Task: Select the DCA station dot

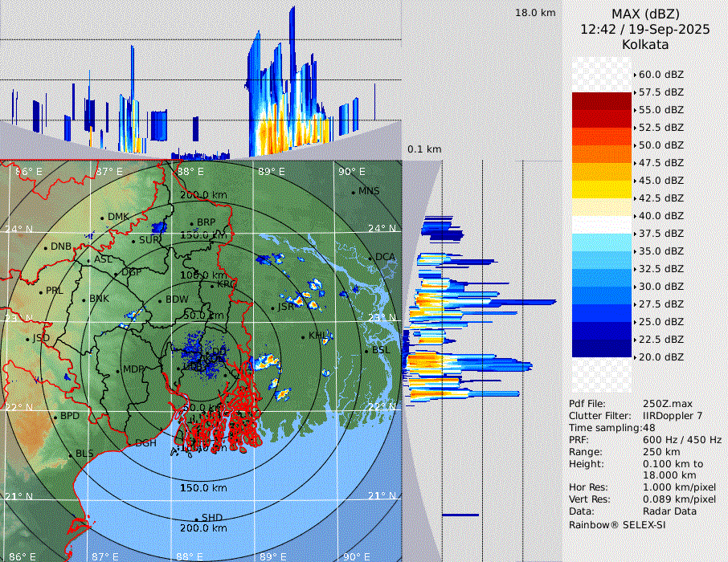Action: (x=371, y=258)
